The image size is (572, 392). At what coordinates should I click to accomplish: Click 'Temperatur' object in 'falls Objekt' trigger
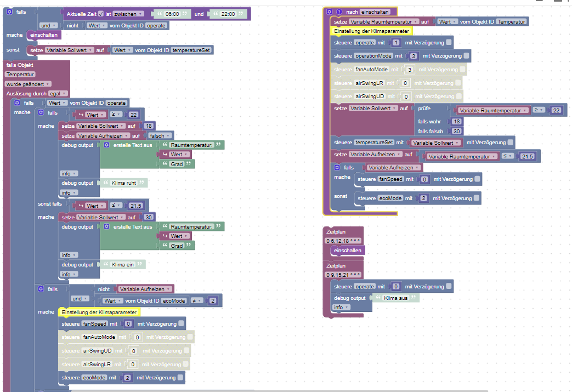(x=20, y=75)
